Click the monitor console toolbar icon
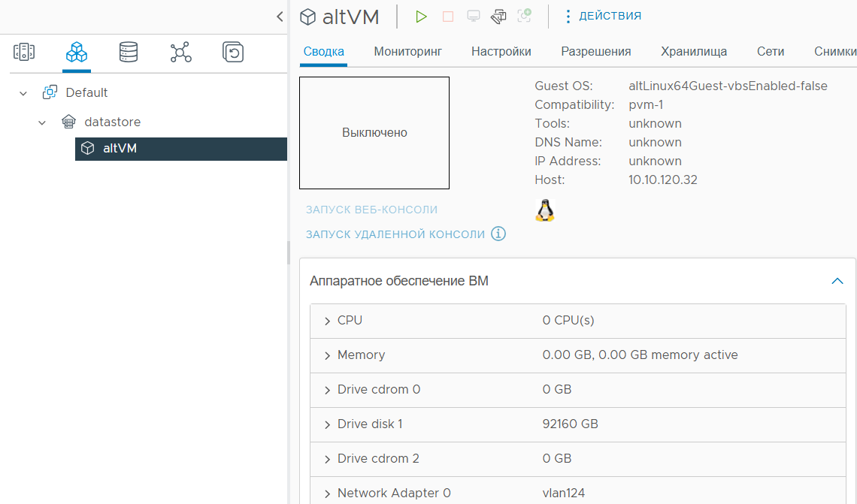Viewport: 857px width, 504px height. point(474,17)
